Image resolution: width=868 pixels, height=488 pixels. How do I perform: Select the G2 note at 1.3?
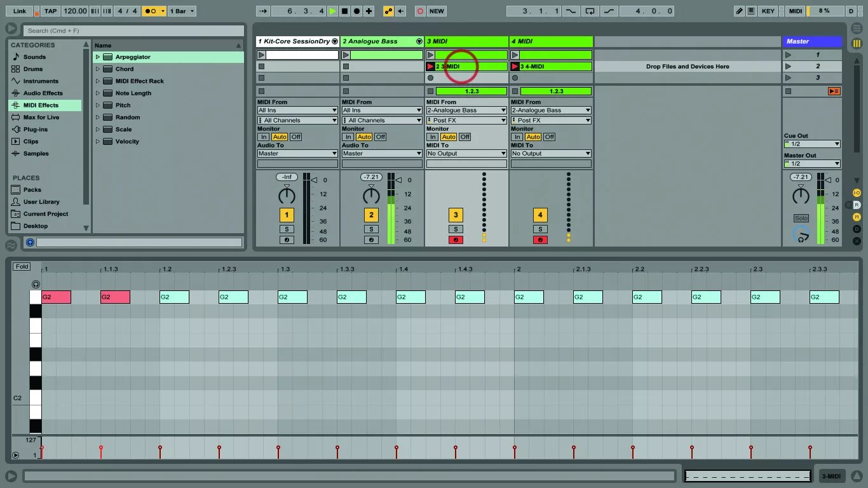[292, 297]
